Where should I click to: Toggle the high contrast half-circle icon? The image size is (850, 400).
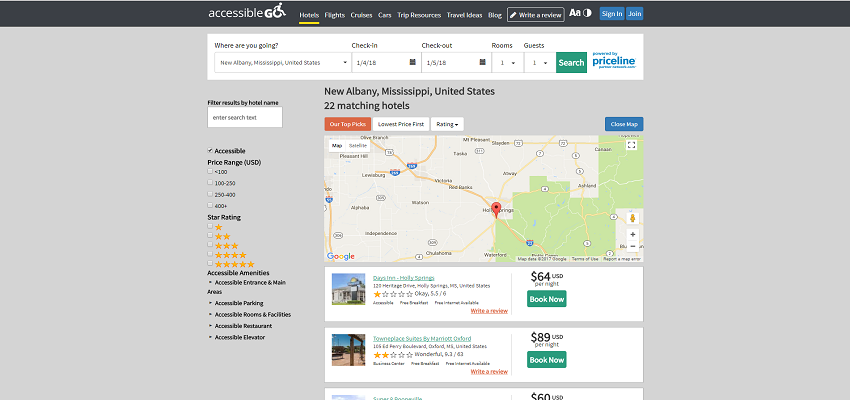click(587, 13)
